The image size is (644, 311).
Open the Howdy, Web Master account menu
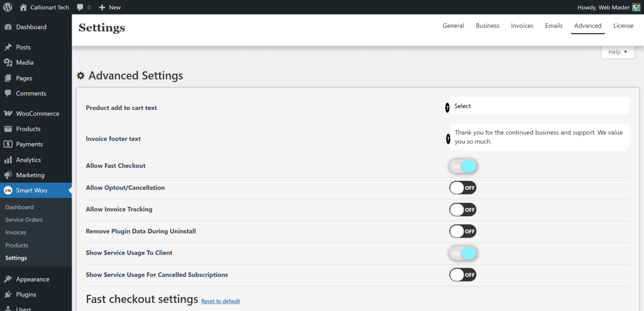[609, 8]
